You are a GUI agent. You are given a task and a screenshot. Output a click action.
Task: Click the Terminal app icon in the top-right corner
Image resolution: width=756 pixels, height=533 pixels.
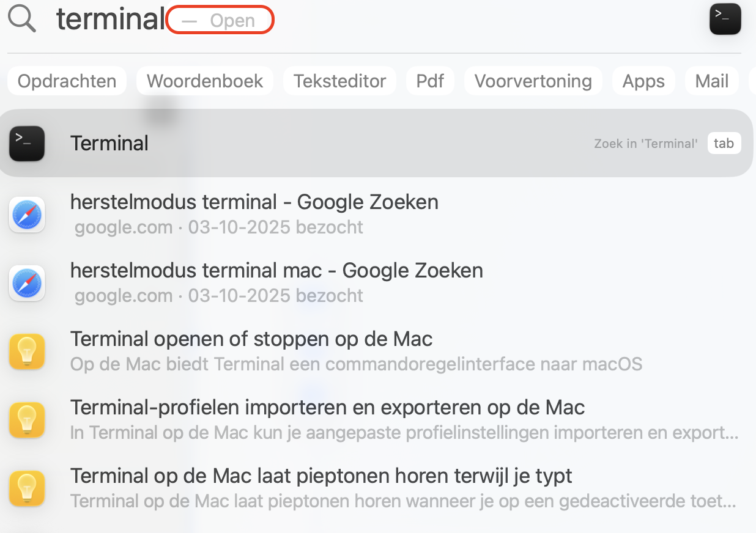click(725, 19)
